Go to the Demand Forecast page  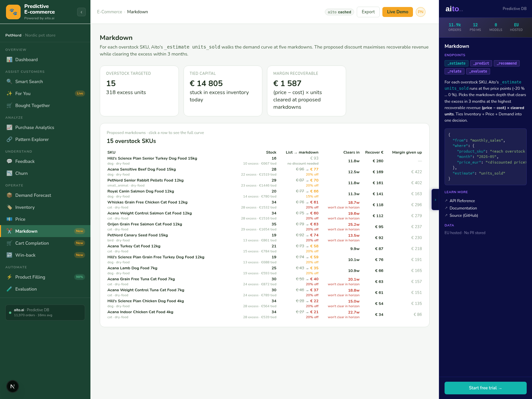pos(45,195)
